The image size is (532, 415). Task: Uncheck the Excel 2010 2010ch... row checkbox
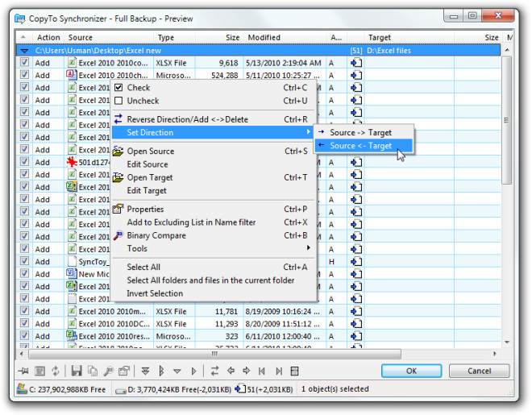[24, 75]
